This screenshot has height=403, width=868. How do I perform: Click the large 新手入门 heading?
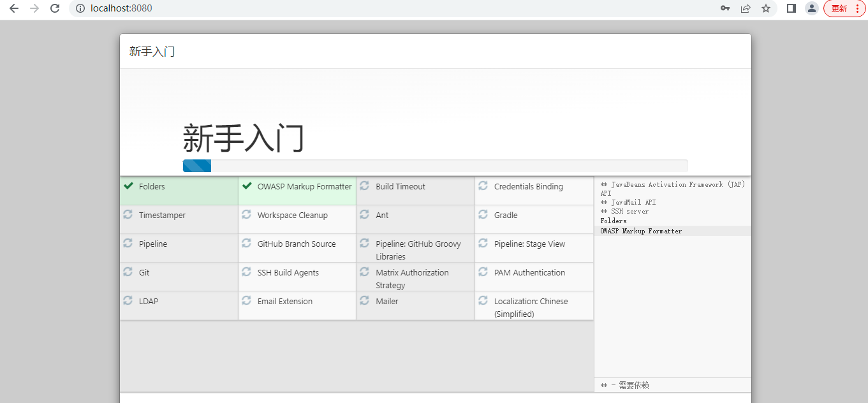coord(244,138)
